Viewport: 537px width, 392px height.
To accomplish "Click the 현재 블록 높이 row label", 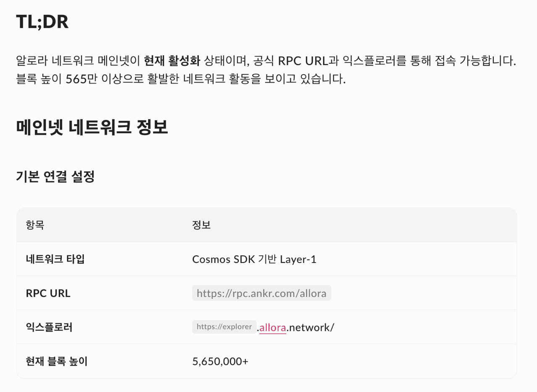I will click(x=56, y=361).
